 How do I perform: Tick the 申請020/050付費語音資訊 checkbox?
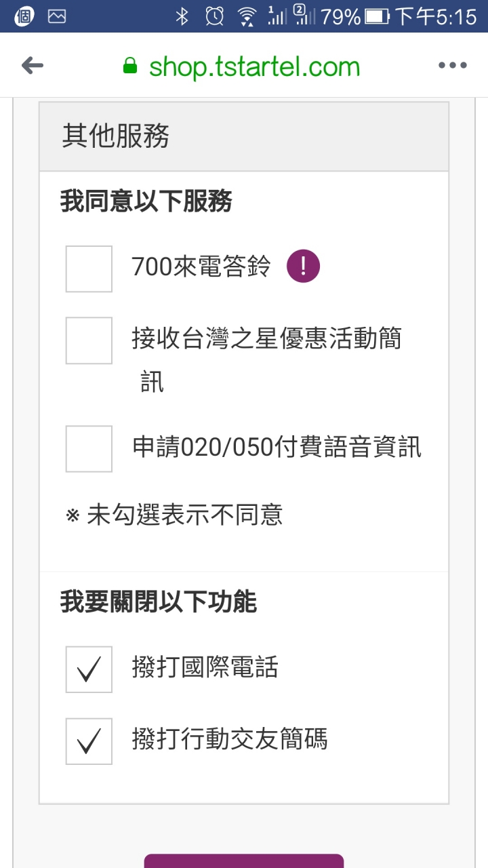click(x=89, y=449)
